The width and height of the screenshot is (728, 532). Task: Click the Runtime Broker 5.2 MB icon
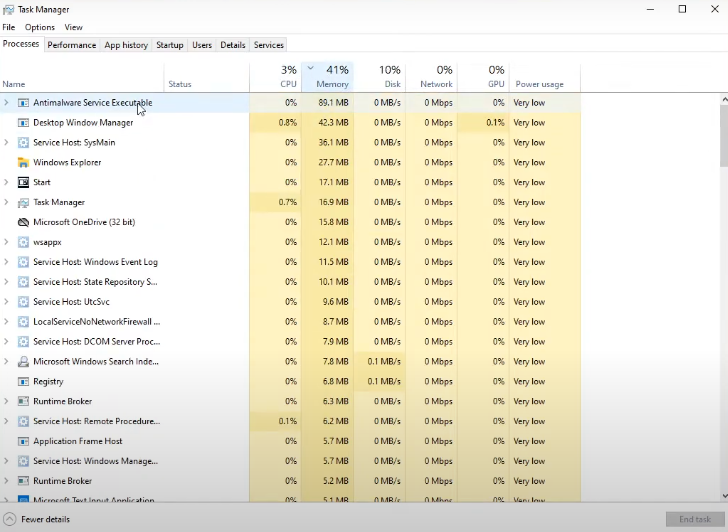(x=23, y=481)
